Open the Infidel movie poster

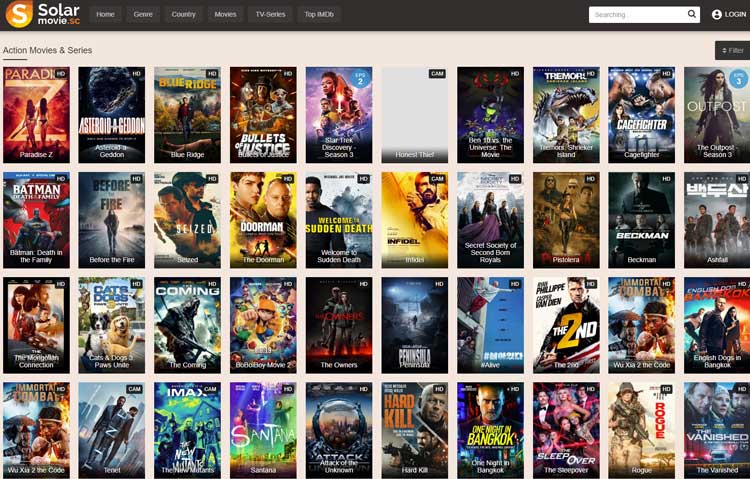pyautogui.click(x=415, y=220)
